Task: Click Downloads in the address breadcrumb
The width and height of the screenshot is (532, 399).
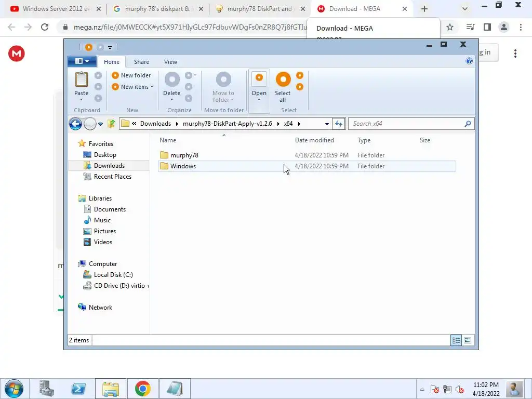Action: click(155, 124)
